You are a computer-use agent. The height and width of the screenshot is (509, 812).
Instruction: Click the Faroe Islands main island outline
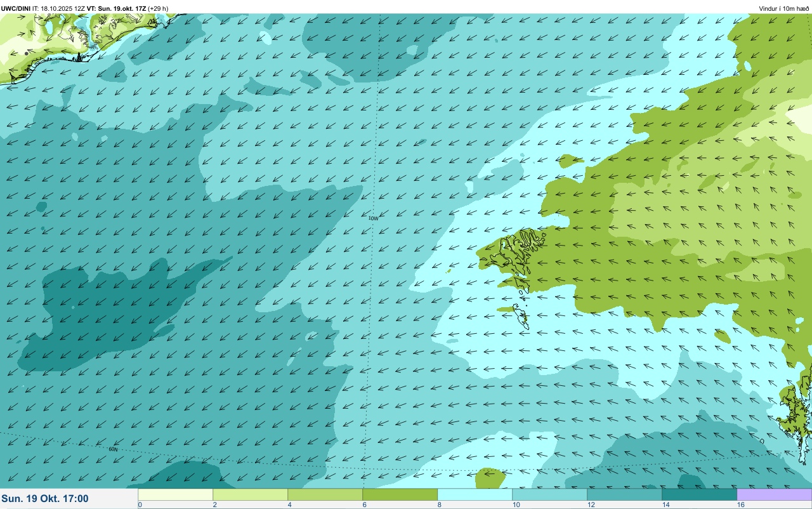click(x=516, y=253)
